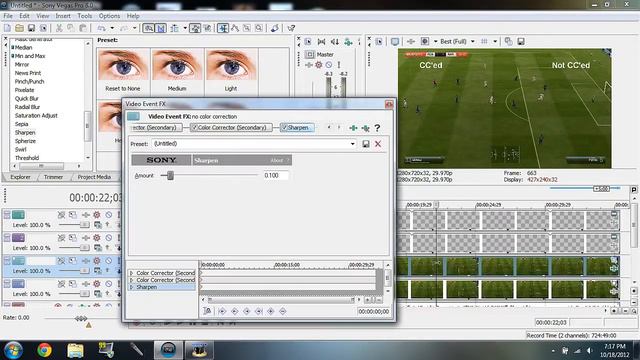Mute the highlighted third video track
The width and height of the screenshot is (640, 360).
tap(109, 260)
